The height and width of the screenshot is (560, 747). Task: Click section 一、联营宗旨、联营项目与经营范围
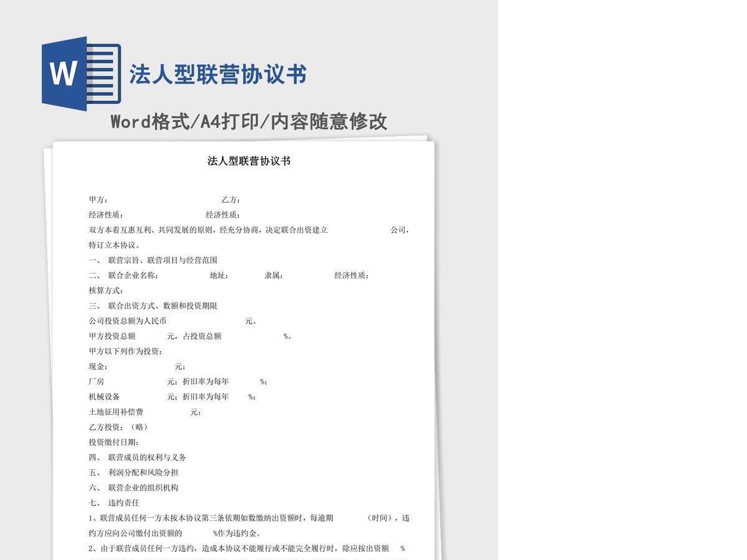pyautogui.click(x=153, y=260)
